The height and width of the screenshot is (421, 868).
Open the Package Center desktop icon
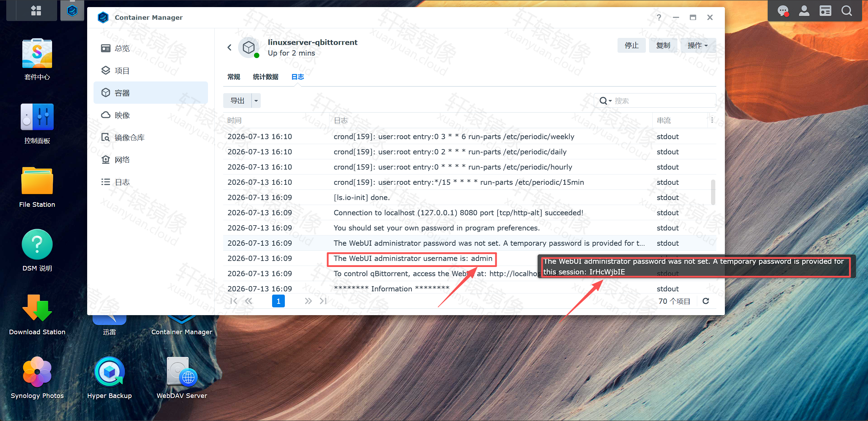point(37,60)
